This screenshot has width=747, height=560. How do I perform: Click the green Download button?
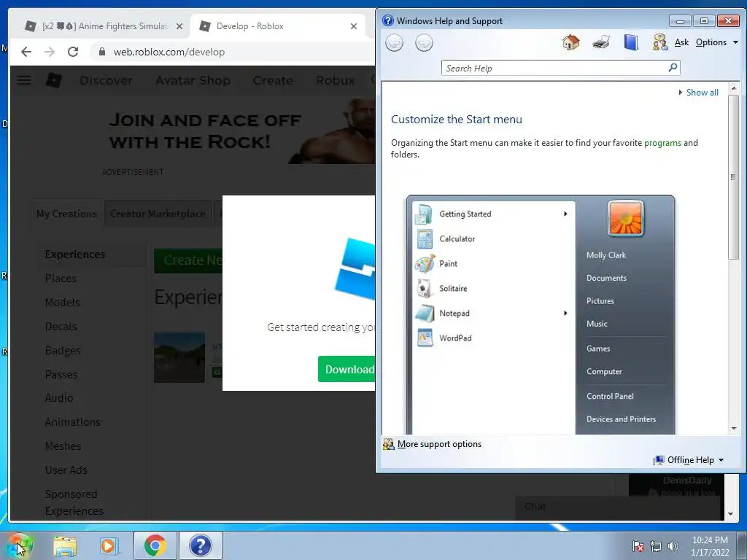pyautogui.click(x=347, y=369)
